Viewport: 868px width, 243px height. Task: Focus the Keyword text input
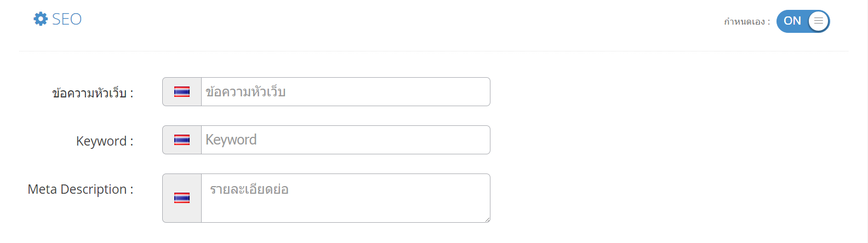pos(346,140)
